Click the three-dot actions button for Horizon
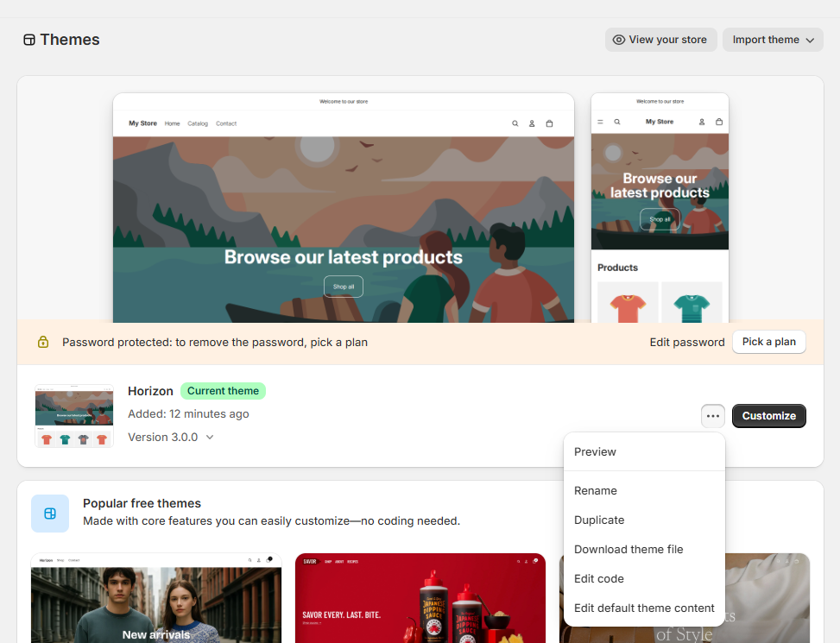 (x=712, y=416)
